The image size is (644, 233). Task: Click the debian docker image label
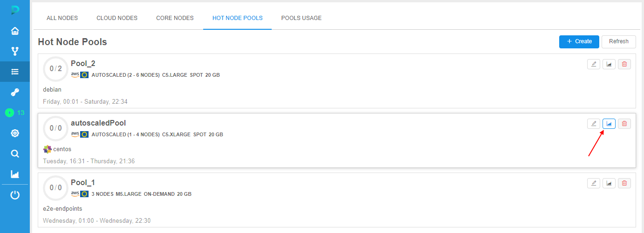click(52, 90)
